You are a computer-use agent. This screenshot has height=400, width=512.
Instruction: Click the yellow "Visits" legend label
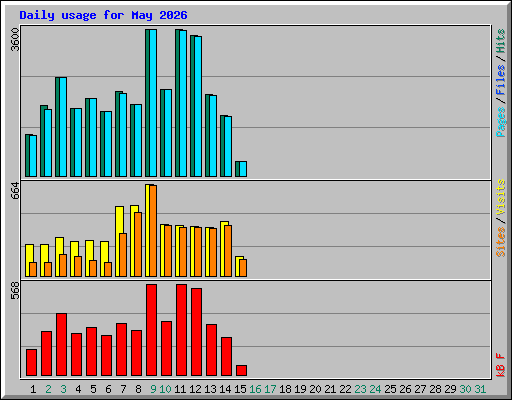(501, 197)
